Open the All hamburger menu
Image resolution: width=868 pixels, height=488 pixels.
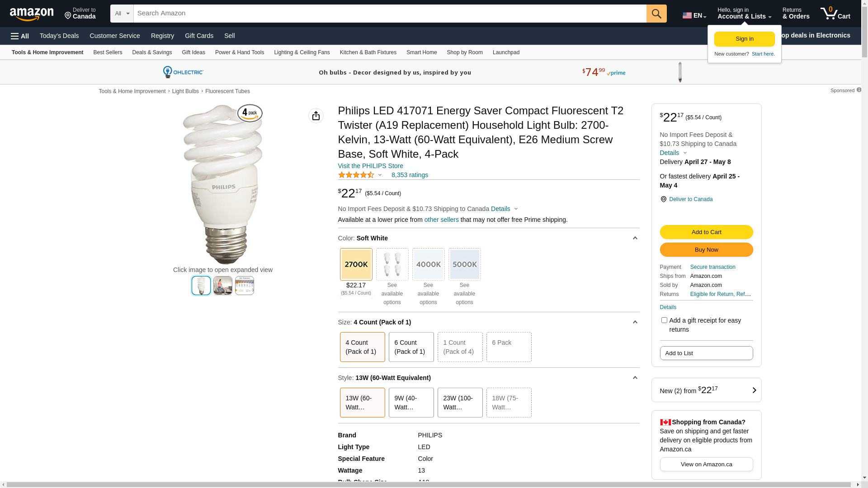point(20,36)
